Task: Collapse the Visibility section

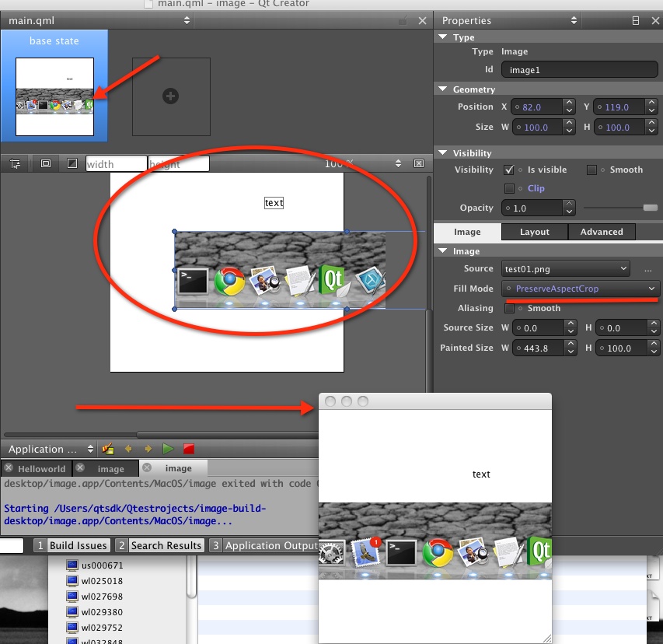Action: click(443, 152)
